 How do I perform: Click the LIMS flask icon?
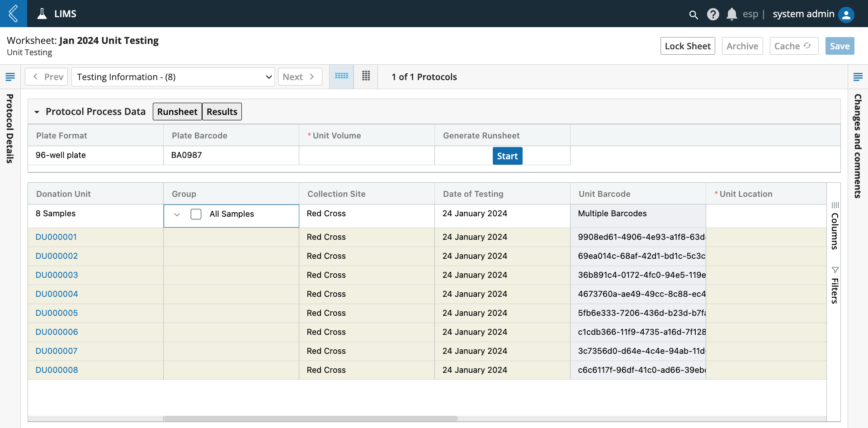[42, 14]
